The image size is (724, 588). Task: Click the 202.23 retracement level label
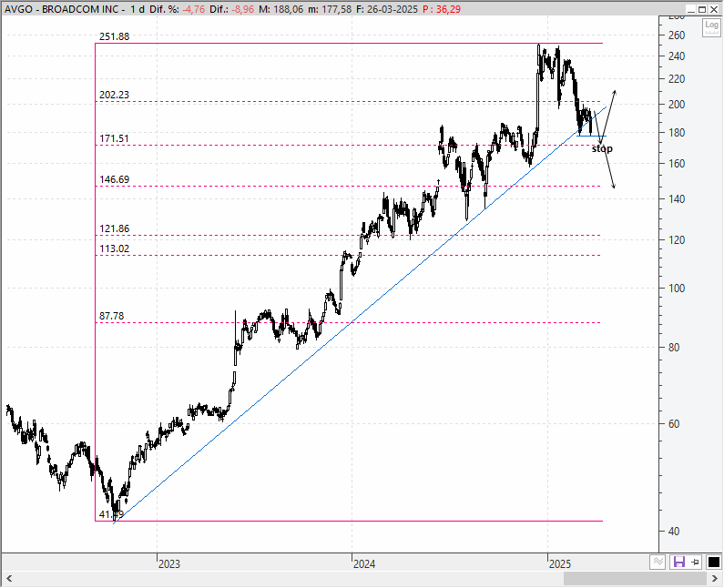(114, 95)
